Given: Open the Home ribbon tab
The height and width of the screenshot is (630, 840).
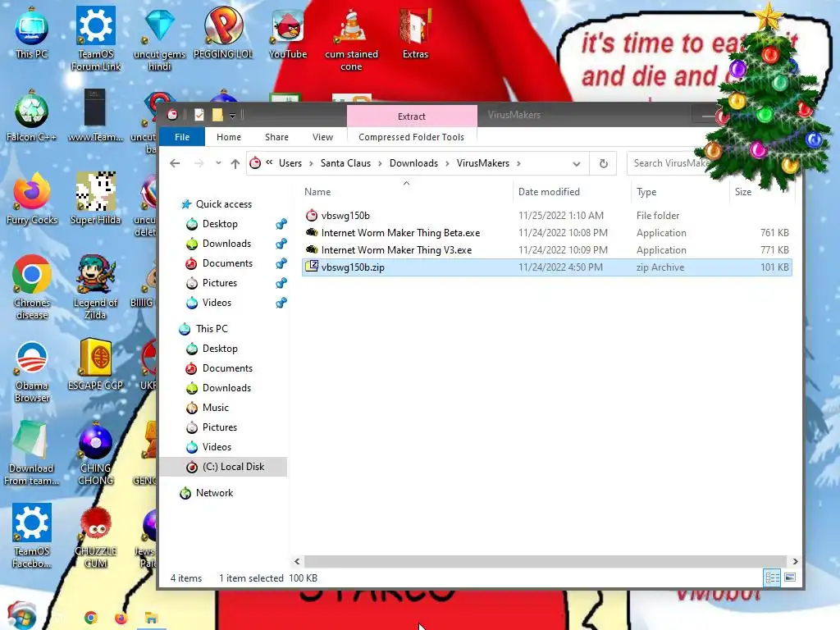Looking at the screenshot, I should tap(229, 137).
